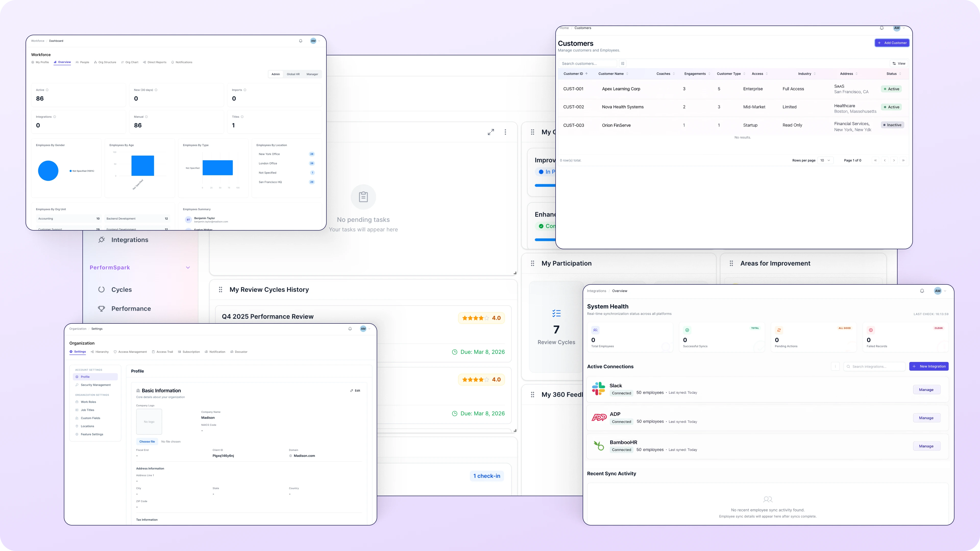The height and width of the screenshot is (551, 980).
Task: Open the tasks widget three-dot menu
Action: click(x=505, y=132)
